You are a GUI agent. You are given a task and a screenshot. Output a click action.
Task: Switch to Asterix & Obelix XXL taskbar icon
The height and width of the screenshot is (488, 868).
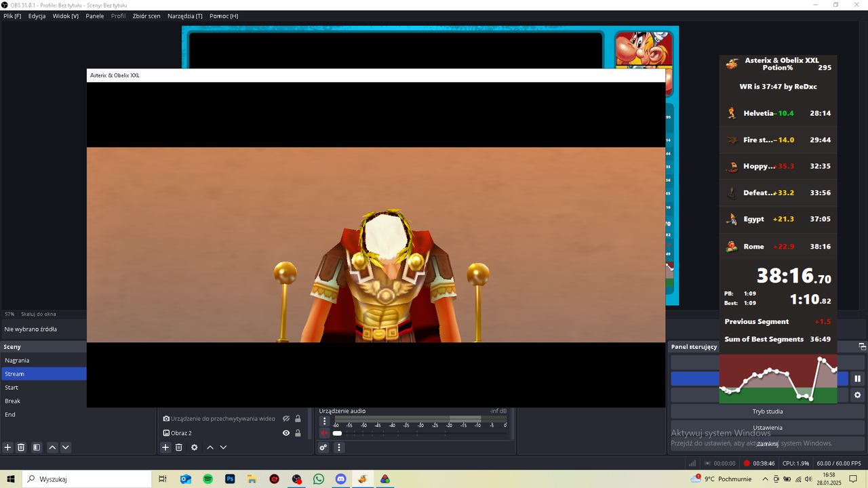pyautogui.click(x=363, y=479)
